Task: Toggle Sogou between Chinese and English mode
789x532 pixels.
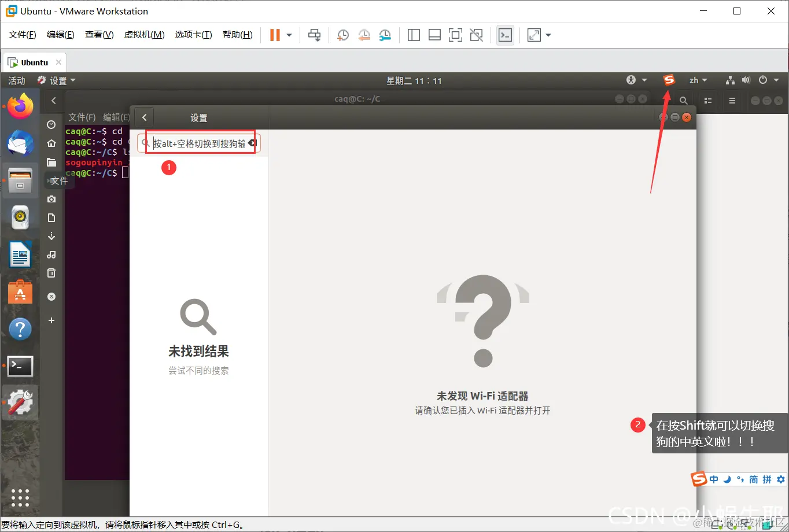Action: pos(713,479)
